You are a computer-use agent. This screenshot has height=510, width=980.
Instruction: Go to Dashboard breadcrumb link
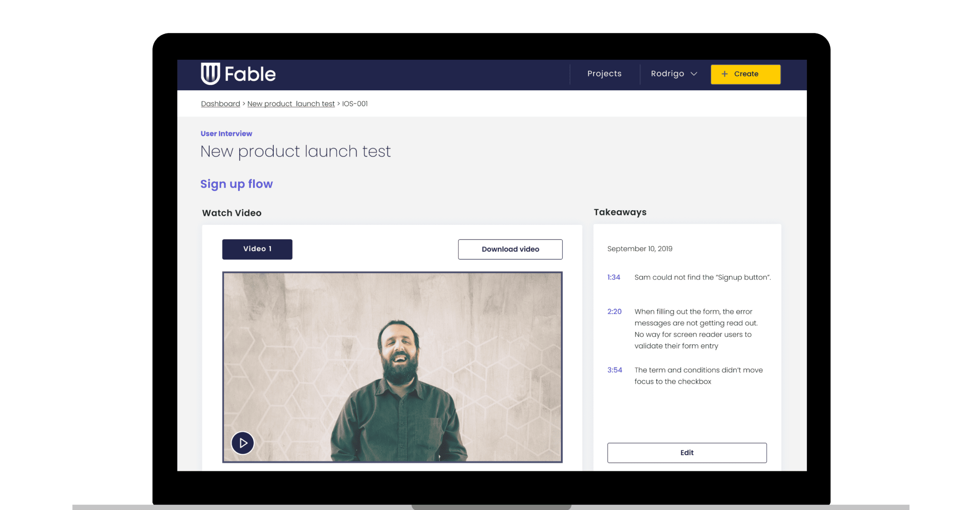click(x=220, y=104)
